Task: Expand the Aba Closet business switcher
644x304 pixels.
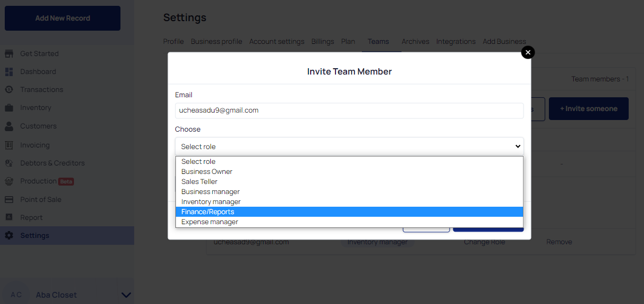Action: pyautogui.click(x=126, y=295)
